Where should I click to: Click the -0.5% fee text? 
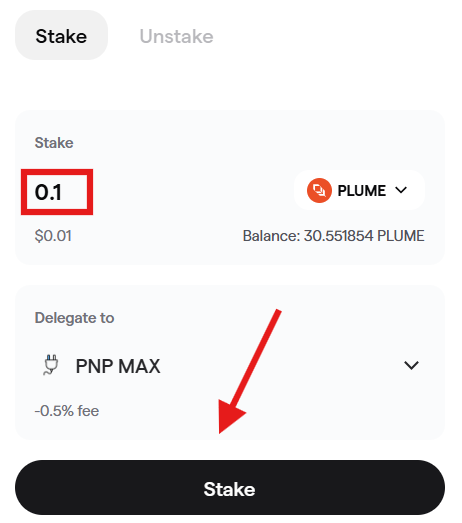tap(67, 411)
